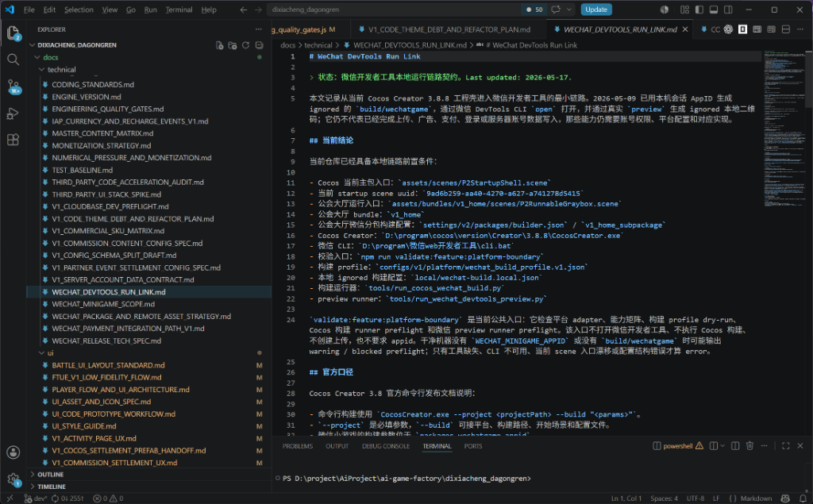Kill the terminal with trash icon
Viewport: 813px width, 504px height.
749,446
